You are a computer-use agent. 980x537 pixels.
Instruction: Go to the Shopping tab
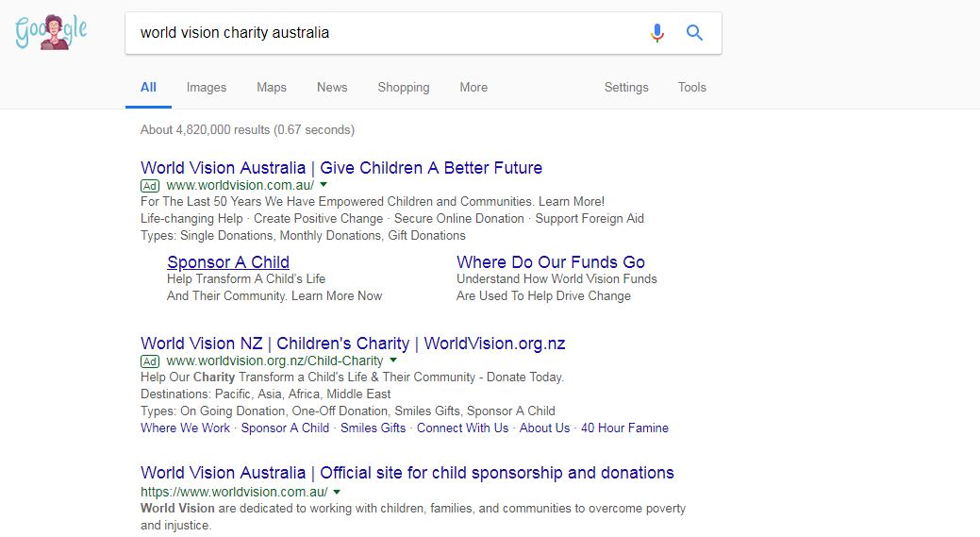click(x=404, y=87)
